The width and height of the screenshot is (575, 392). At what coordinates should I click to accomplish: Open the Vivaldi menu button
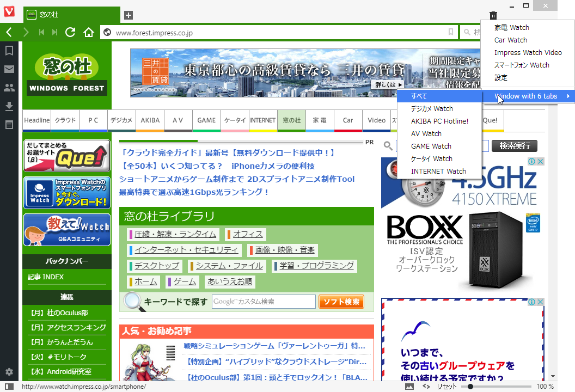pyautogui.click(x=8, y=11)
